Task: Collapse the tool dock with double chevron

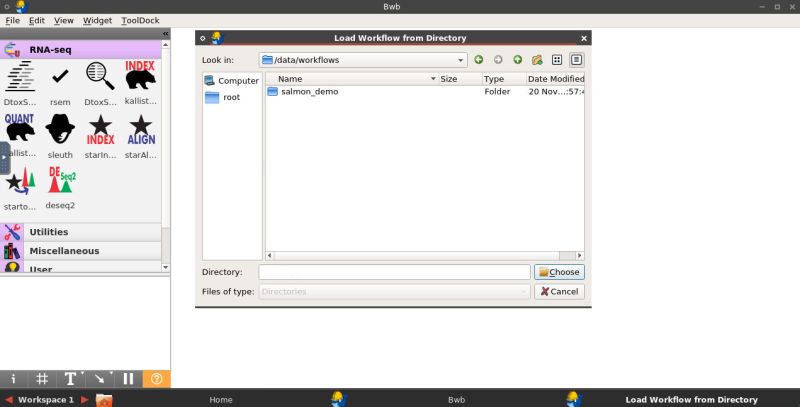Action: (165, 34)
